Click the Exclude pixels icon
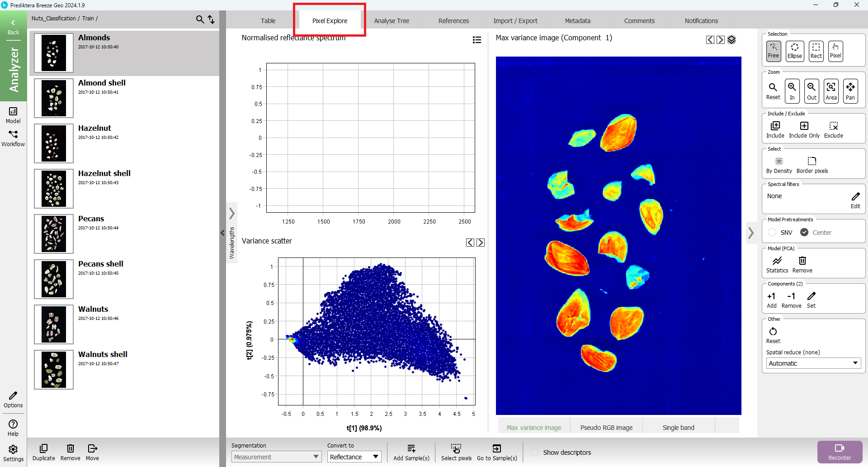The width and height of the screenshot is (868, 467). click(x=833, y=129)
